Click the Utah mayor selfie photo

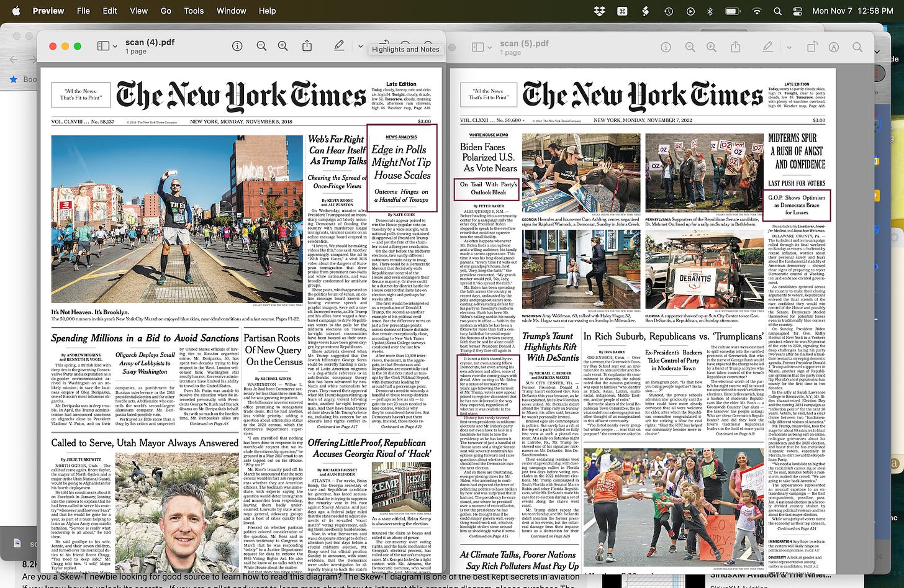pyautogui.click(x=177, y=512)
